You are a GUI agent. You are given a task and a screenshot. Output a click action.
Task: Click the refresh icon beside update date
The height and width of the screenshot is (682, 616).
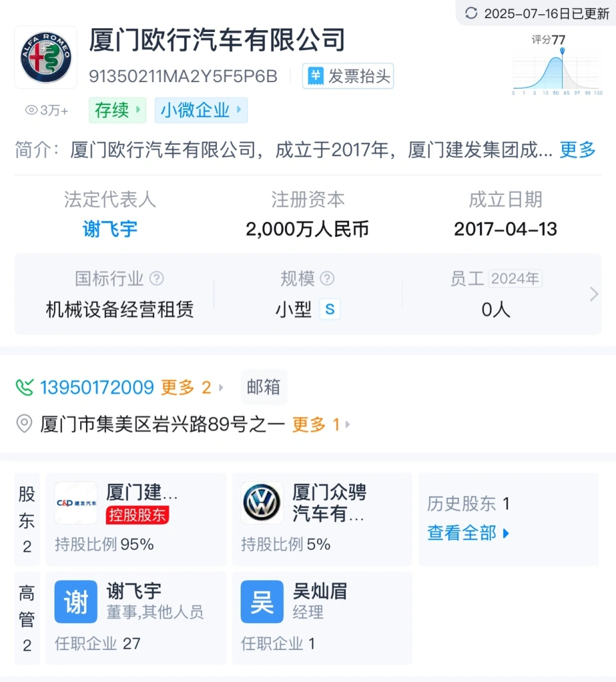tap(471, 13)
